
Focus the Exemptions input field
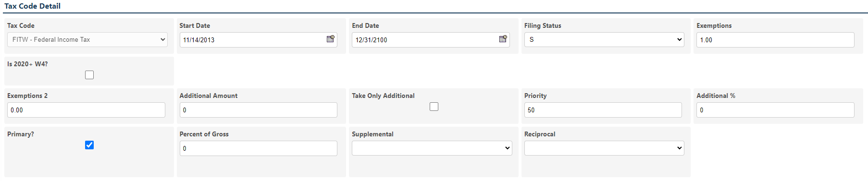tap(775, 40)
